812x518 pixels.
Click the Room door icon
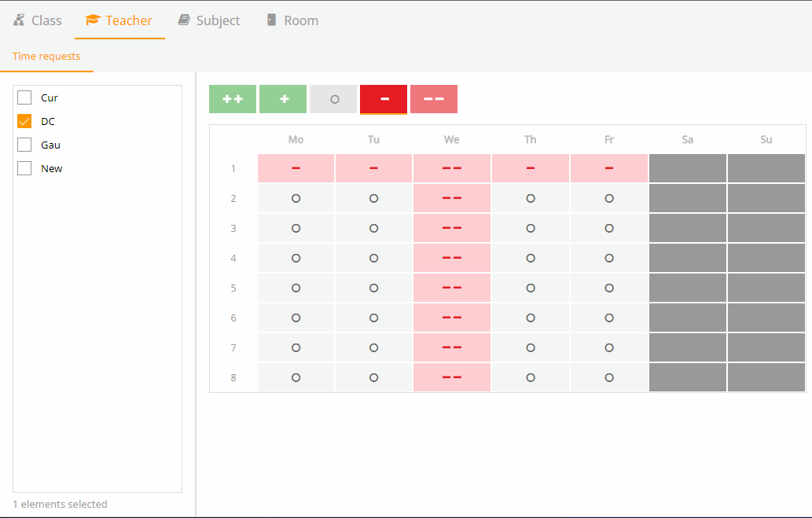(x=271, y=20)
